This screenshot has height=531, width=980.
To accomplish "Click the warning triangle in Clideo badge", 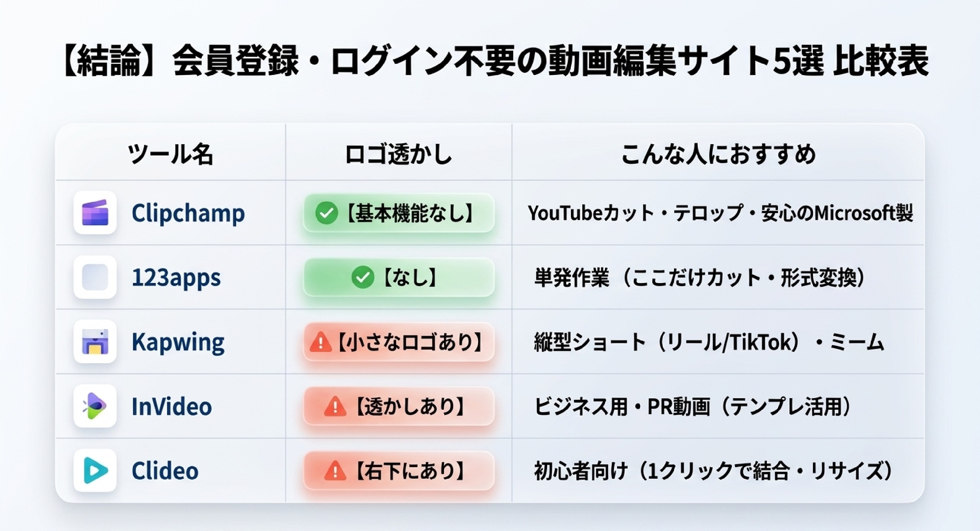I will point(335,471).
